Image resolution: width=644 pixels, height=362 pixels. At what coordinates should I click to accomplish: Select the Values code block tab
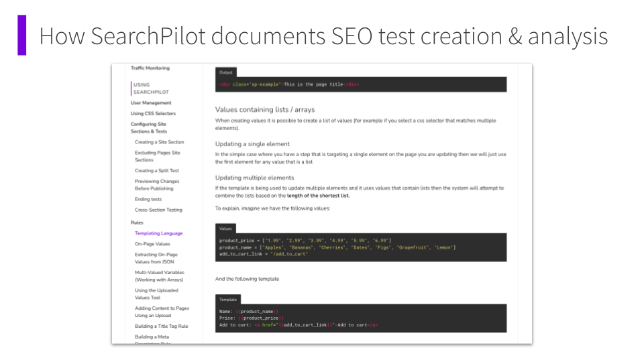[x=225, y=229]
